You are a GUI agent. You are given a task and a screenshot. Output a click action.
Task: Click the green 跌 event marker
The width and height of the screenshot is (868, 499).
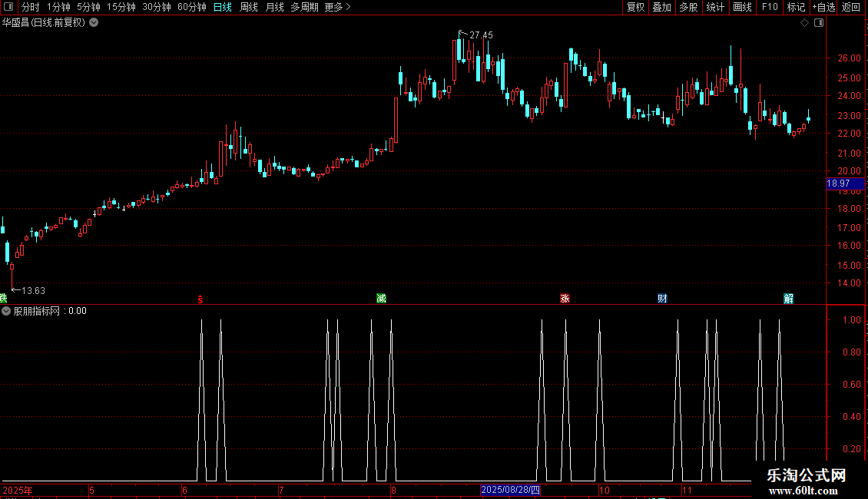(3, 299)
